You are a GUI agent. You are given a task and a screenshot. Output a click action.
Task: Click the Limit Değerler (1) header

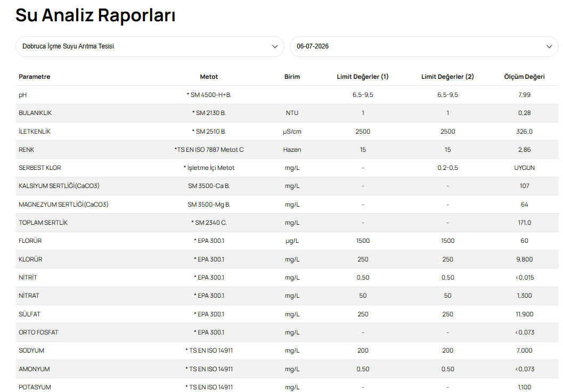(363, 77)
